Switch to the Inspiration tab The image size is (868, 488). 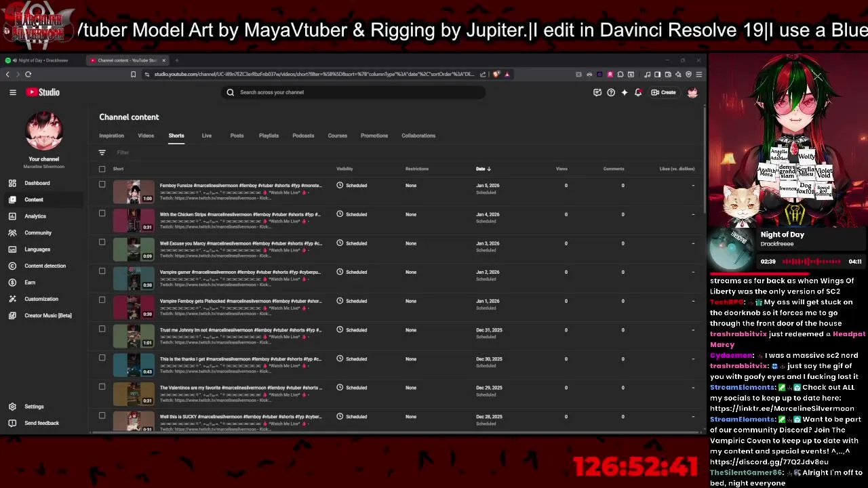pos(111,136)
